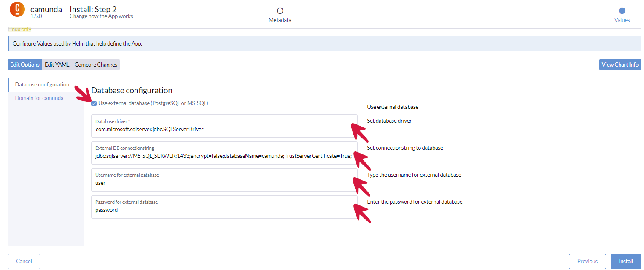Select the Database configuration side tab
Viewport: 644px width, 270px height.
coord(42,84)
